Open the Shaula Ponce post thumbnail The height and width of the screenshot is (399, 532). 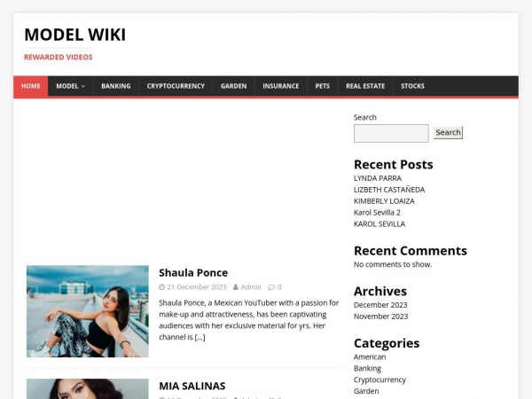pyautogui.click(x=88, y=311)
